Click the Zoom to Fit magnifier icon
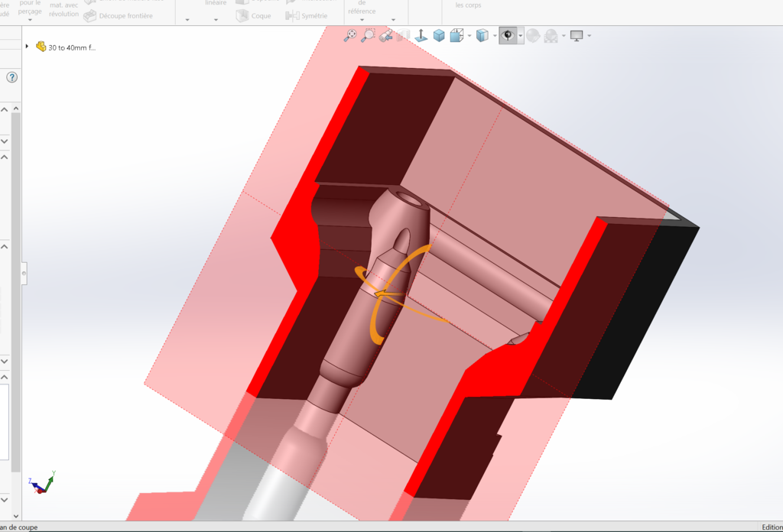This screenshot has height=532, width=783. [x=351, y=35]
